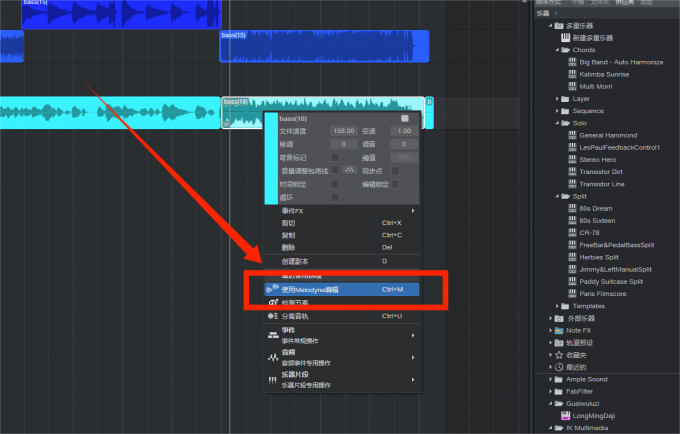Collapse the Chords folder
Image resolution: width=680 pixels, height=434 pixels.
coord(557,50)
